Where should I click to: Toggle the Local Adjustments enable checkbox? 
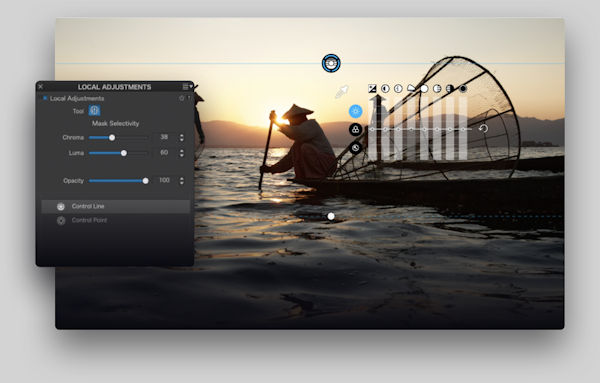[x=45, y=98]
